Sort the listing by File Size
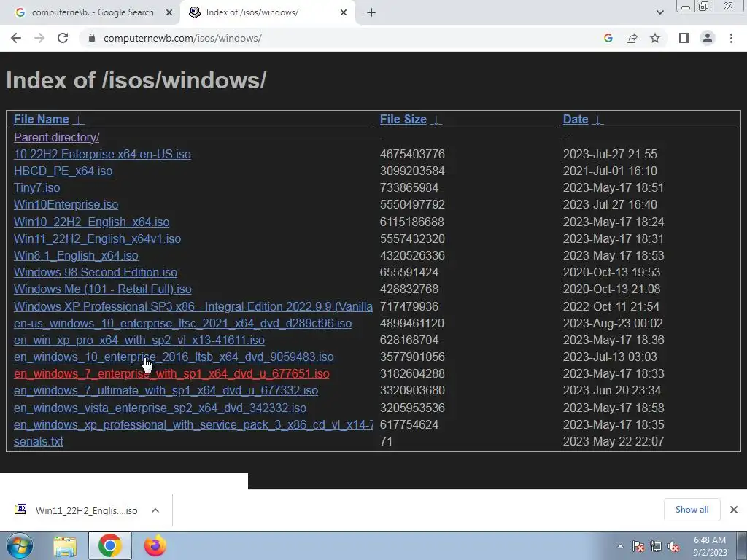 point(403,119)
